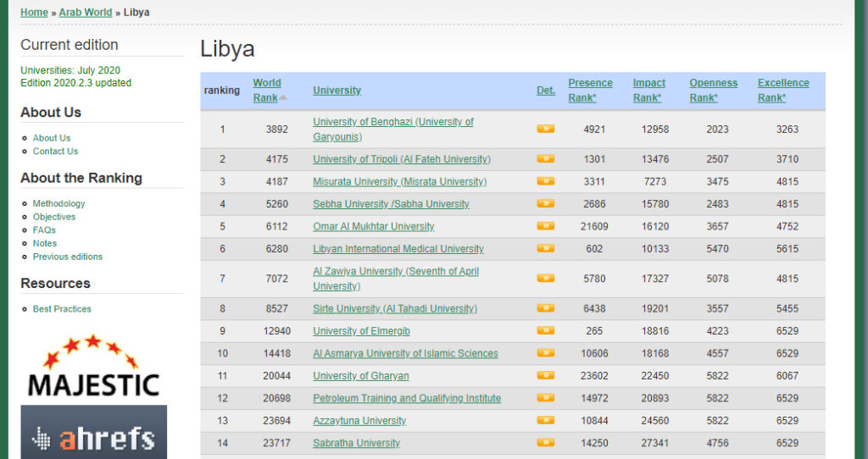Screen dimensions: 868x459
Task: Open details icon for University of Benghazi
Action: (545, 130)
